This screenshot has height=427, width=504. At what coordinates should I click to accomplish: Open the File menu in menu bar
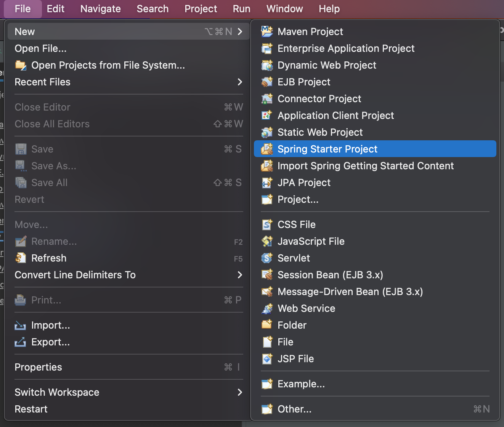[x=22, y=8]
